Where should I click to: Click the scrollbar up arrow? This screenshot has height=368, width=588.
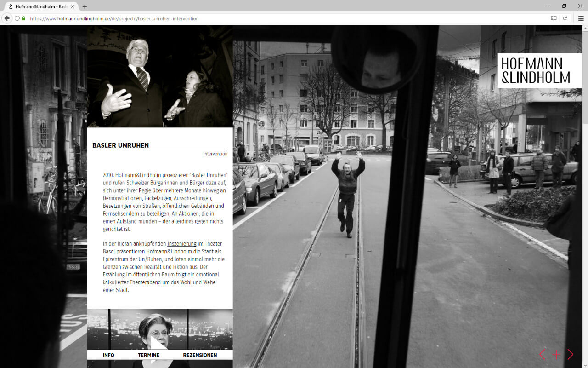tap(585, 28)
